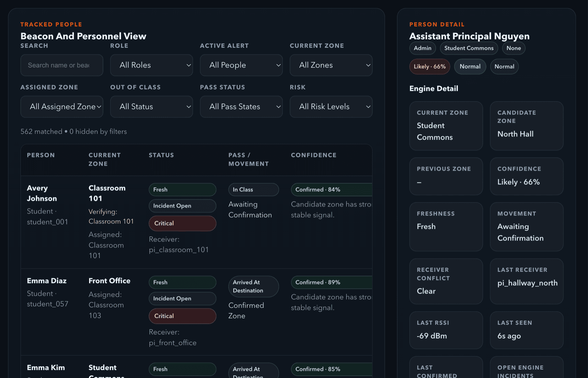Click the PERSON column header
The image size is (588, 378).
41,155
